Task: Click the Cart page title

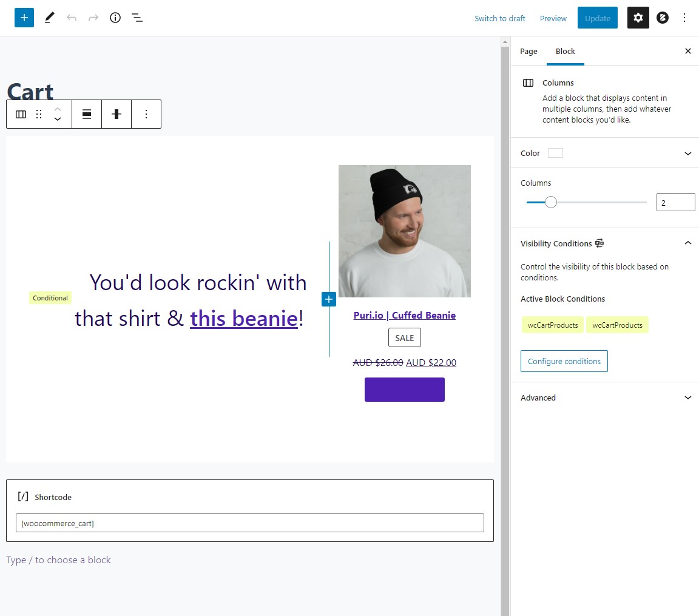Action: tap(30, 91)
